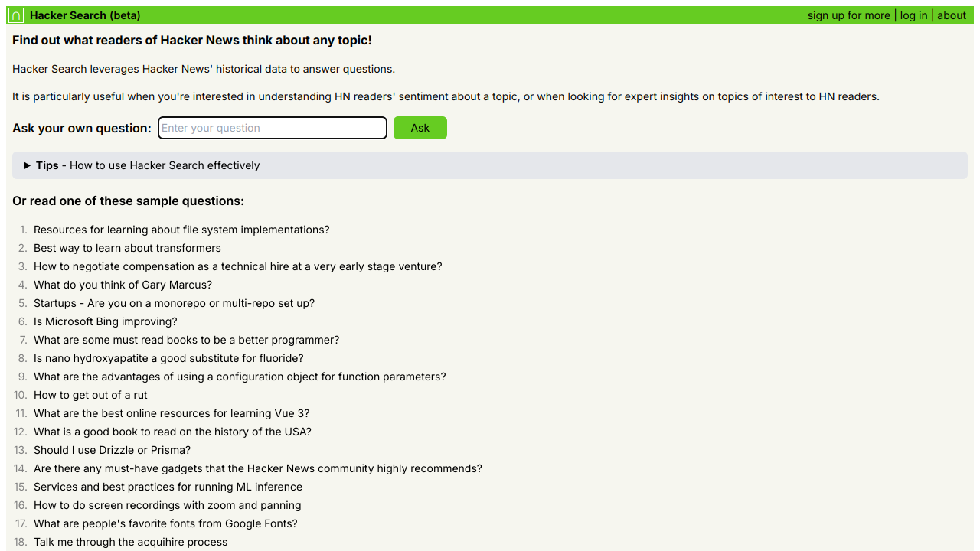
Task: Open running ML inference best practices question
Action: (168, 487)
